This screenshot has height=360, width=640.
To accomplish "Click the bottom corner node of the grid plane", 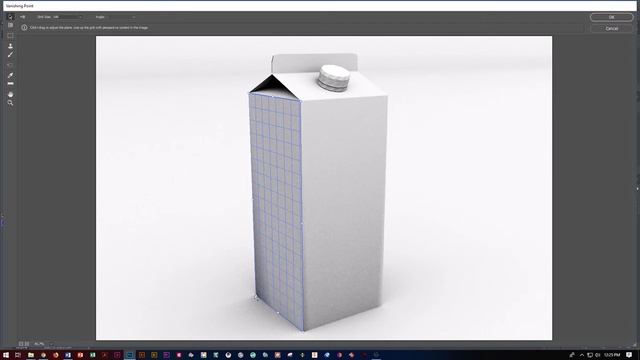I will (303, 330).
